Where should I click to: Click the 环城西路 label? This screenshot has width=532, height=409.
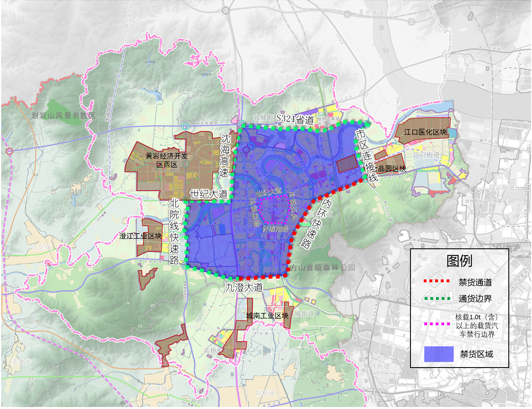pyautogui.click(x=254, y=213)
